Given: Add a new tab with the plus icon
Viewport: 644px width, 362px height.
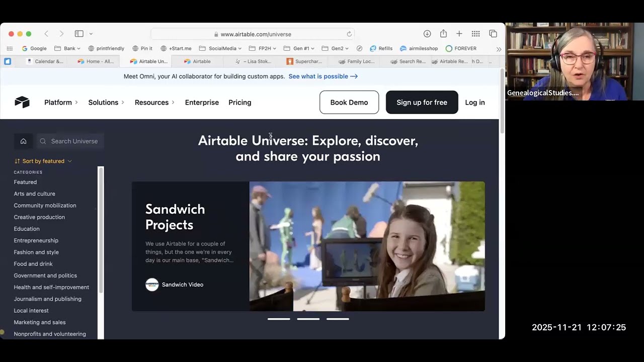Looking at the screenshot, I should (459, 34).
